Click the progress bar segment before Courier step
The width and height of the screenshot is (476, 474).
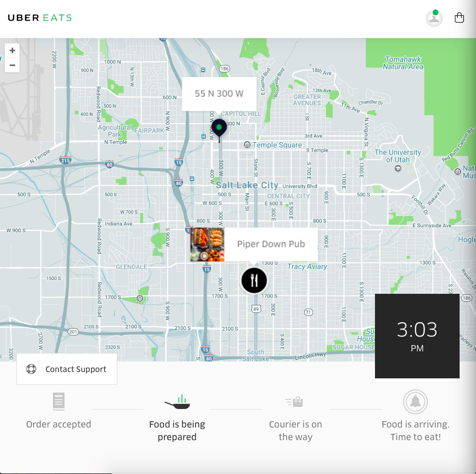pos(236,408)
